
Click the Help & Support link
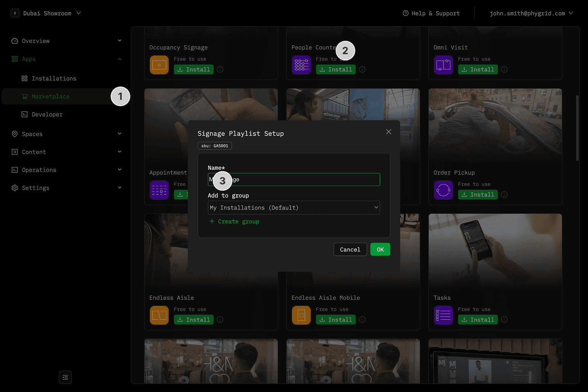tap(431, 13)
